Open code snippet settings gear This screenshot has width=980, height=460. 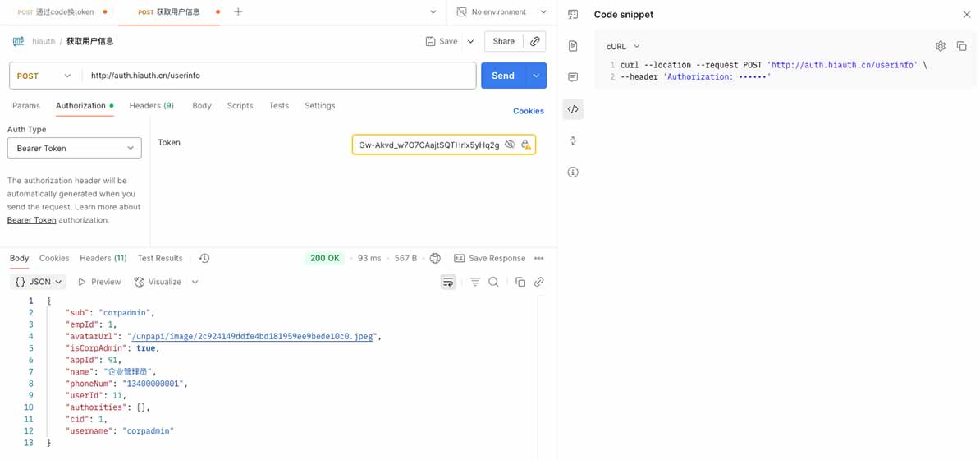point(941,47)
